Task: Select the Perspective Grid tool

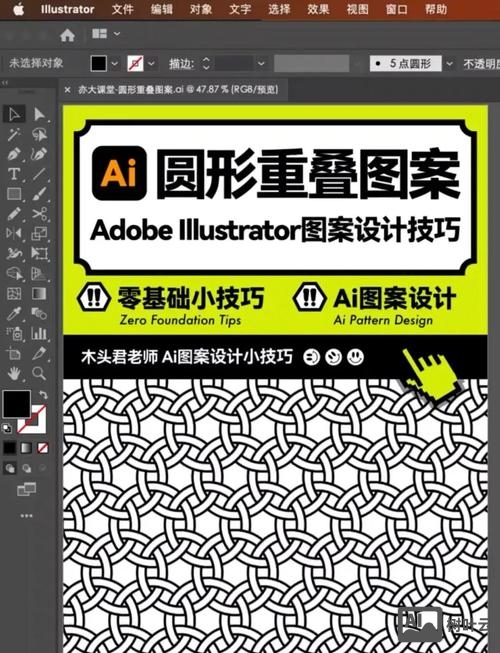Action: (x=40, y=274)
